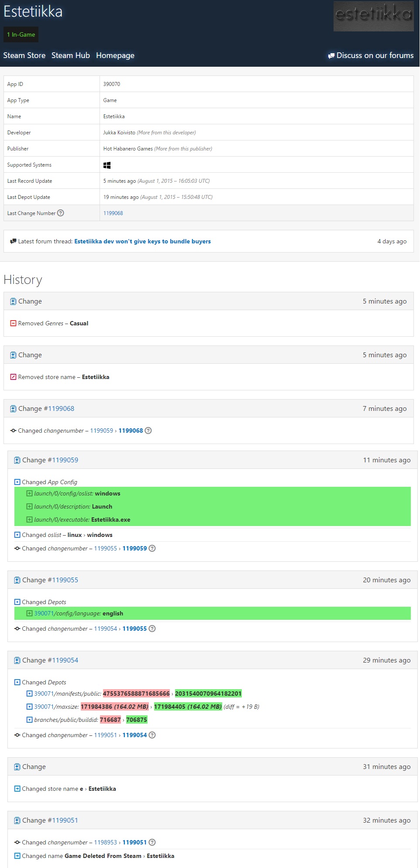Click document icon beside Change #1199054
This screenshot has height=868, width=420.
17,660
